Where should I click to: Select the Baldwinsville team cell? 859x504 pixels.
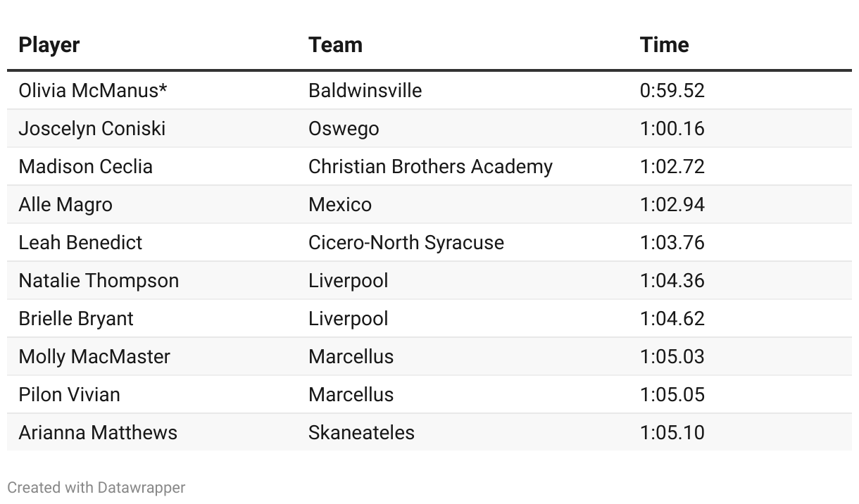(x=365, y=91)
